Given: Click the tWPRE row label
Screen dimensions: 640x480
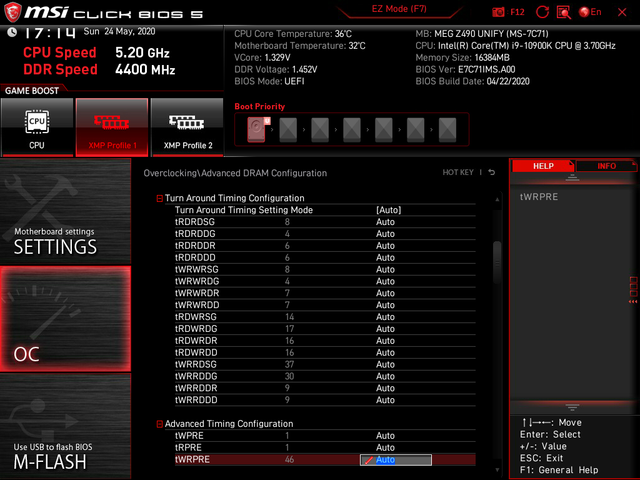Looking at the screenshot, I should (x=189, y=436).
